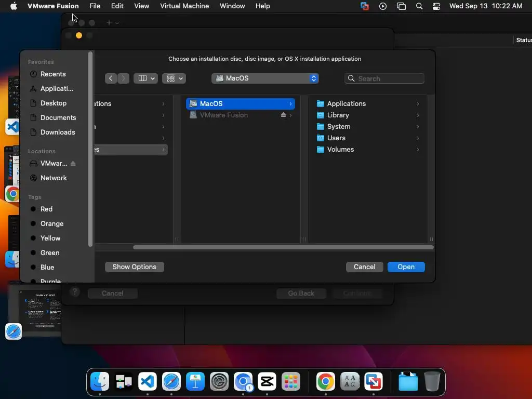The image size is (532, 399).
Task: Open the File menu
Action: click(95, 6)
